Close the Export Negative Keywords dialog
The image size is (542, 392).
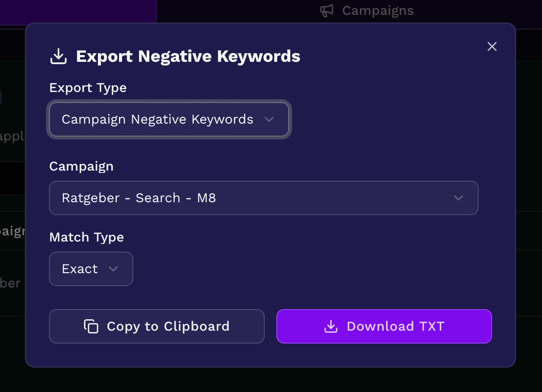click(492, 46)
